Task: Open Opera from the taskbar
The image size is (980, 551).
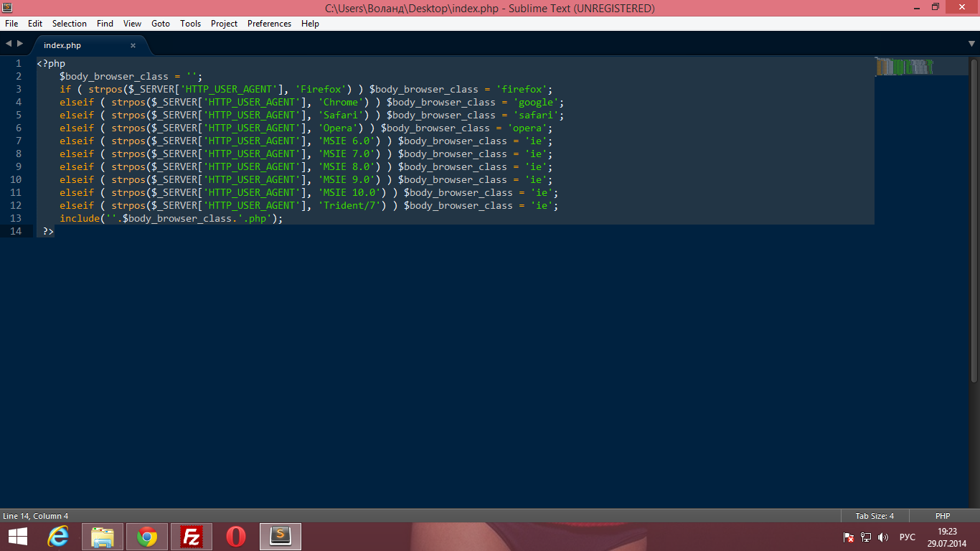Action: tap(236, 537)
